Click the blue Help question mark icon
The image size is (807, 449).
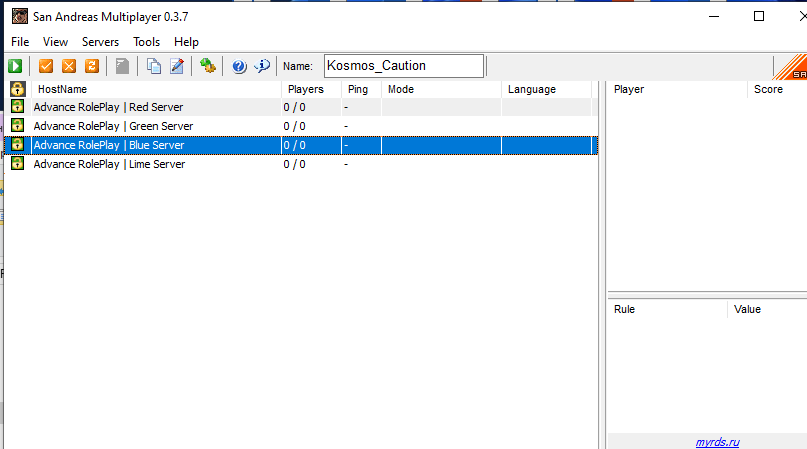click(x=239, y=66)
